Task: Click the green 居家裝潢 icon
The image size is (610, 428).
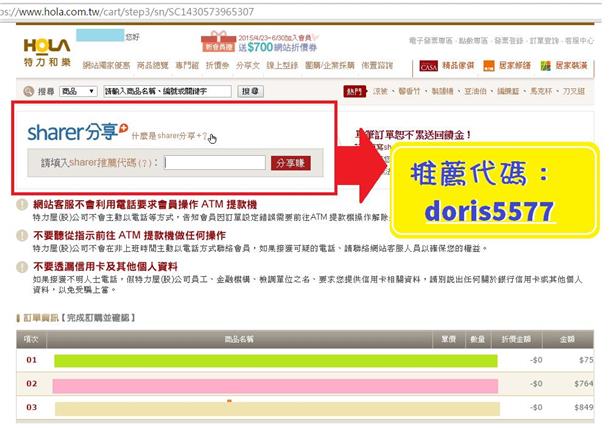Action: [x=545, y=66]
